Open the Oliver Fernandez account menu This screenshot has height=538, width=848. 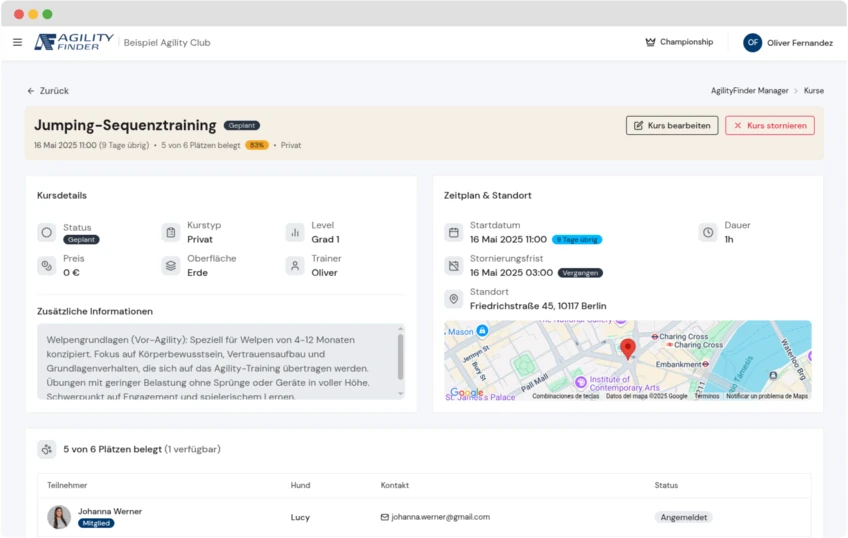tap(799, 43)
